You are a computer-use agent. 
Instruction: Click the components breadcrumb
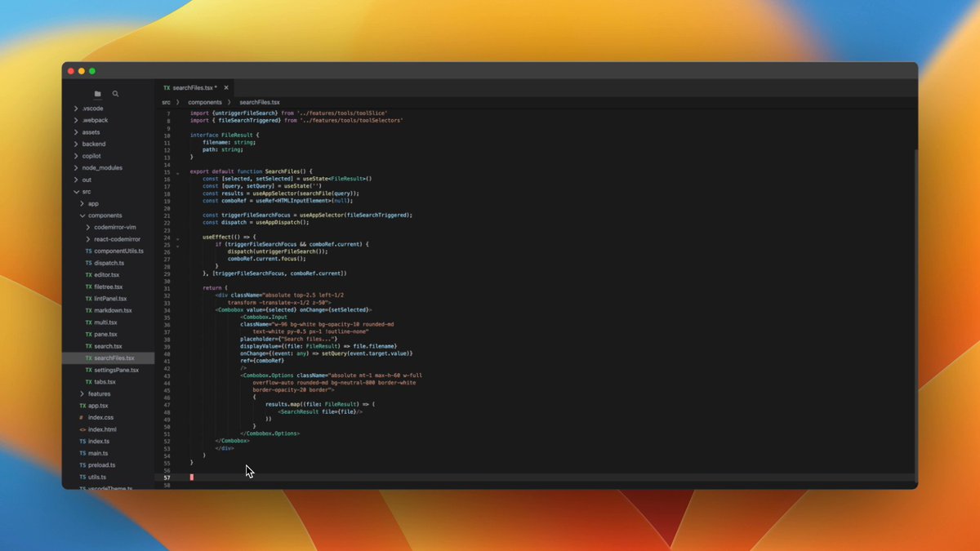[x=205, y=102]
